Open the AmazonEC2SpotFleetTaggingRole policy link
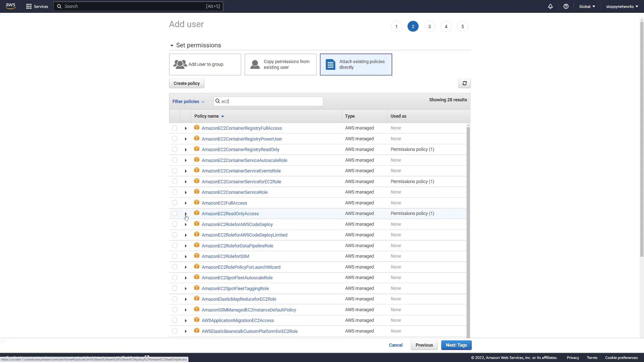This screenshot has width=644, height=362. coord(235,289)
